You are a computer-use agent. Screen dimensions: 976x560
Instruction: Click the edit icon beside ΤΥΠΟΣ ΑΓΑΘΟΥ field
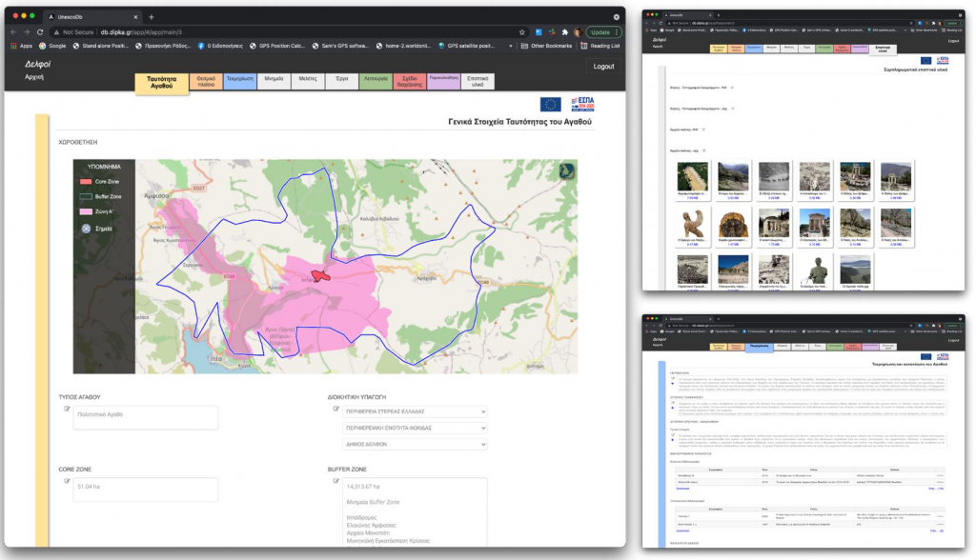[x=67, y=409]
